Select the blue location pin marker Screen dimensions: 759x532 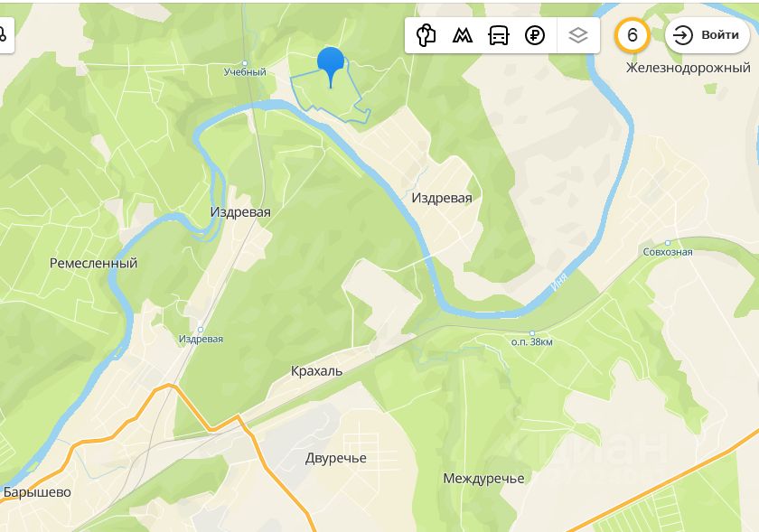coord(331,67)
